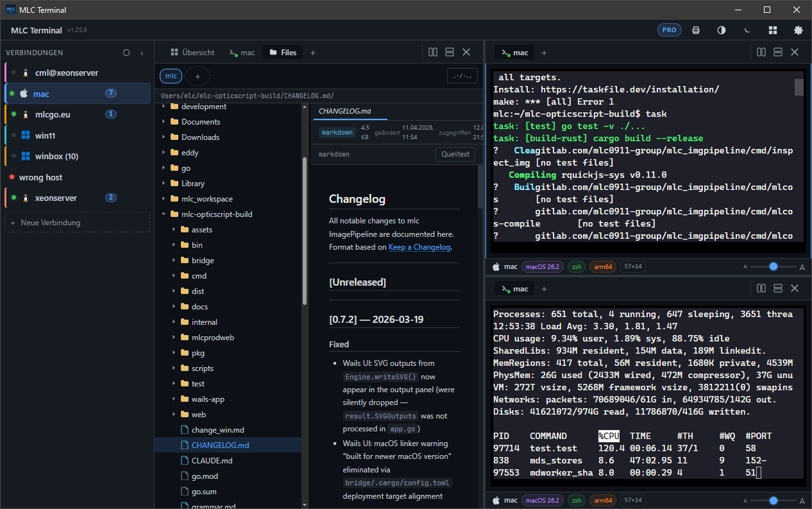812x509 pixels.
Task: Switch to Quelltext source view
Action: coord(455,154)
